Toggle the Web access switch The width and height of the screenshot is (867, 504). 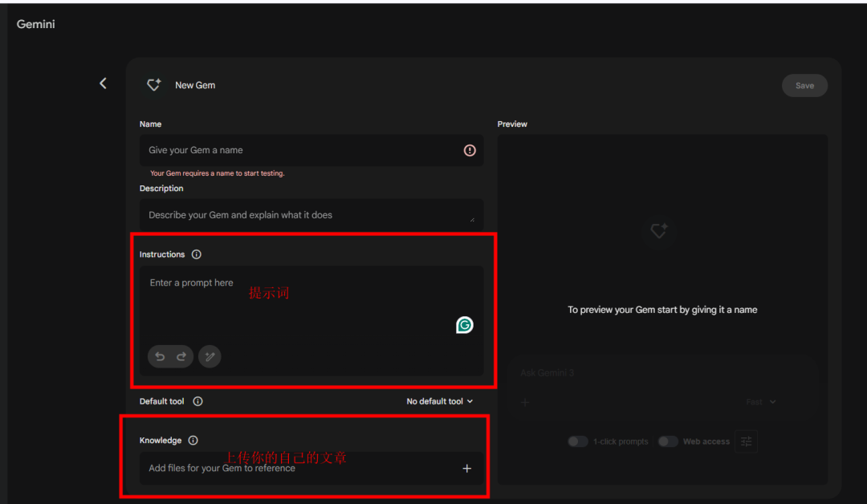point(668,441)
